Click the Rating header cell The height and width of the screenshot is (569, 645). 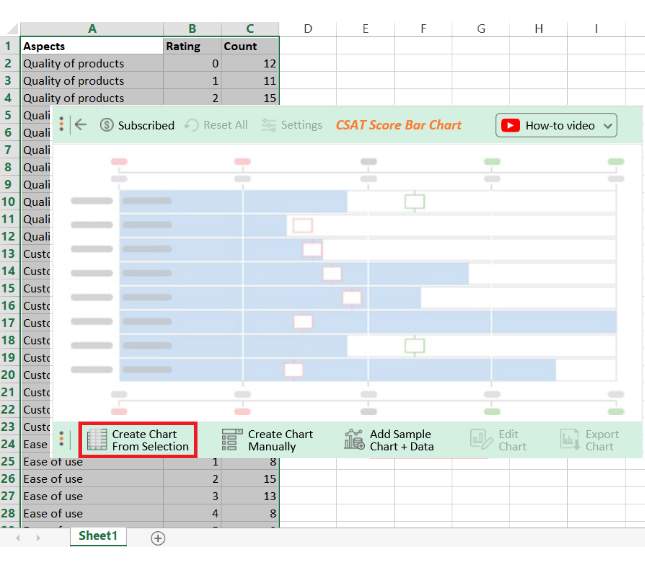coord(192,46)
